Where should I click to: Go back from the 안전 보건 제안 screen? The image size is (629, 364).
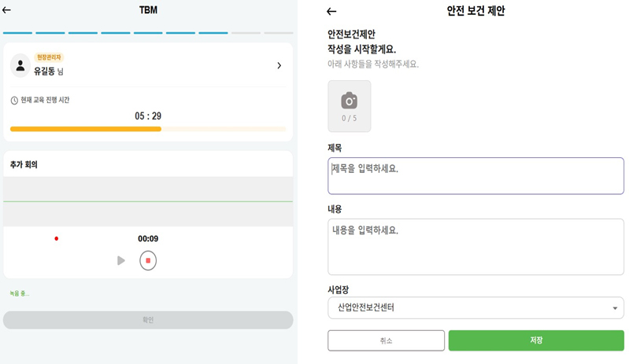331,11
